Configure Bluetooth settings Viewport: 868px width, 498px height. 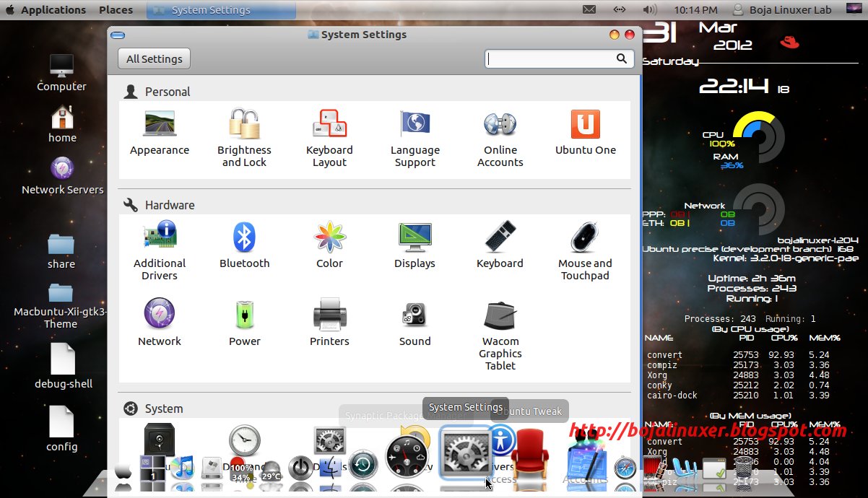click(244, 238)
